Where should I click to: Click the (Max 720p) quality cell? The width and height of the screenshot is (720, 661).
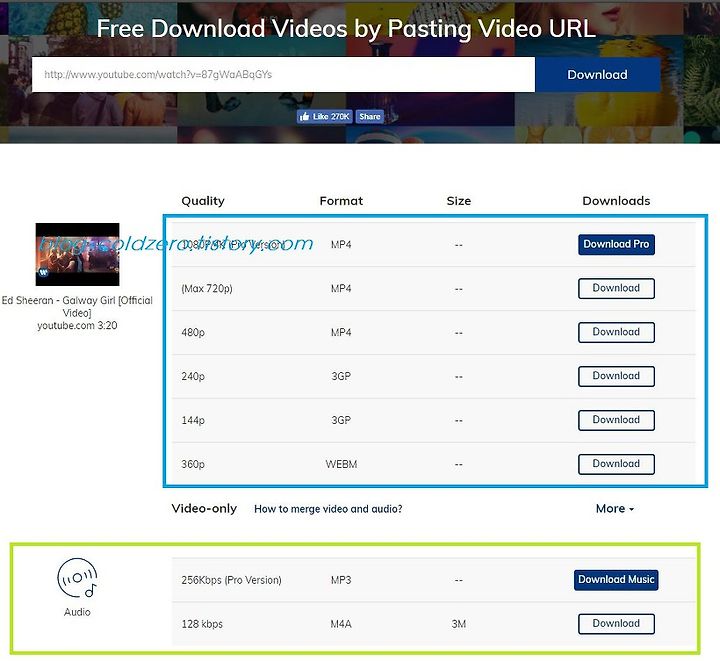[207, 289]
